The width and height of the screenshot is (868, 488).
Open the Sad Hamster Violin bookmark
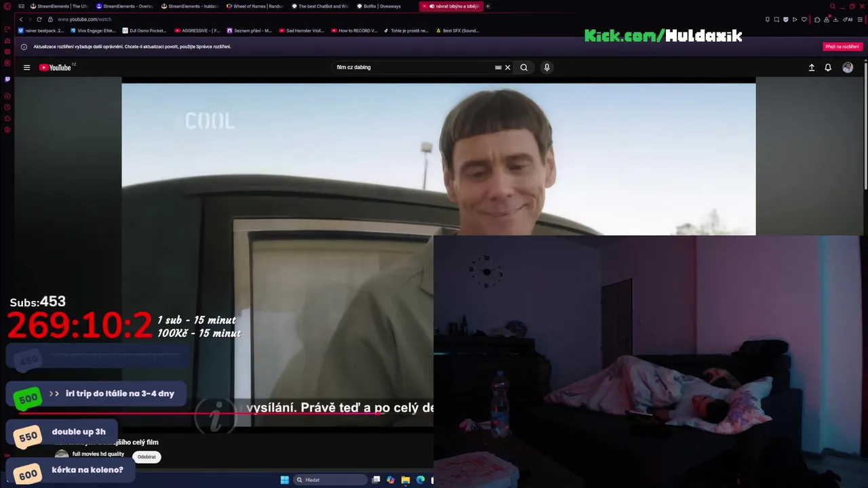point(301,30)
